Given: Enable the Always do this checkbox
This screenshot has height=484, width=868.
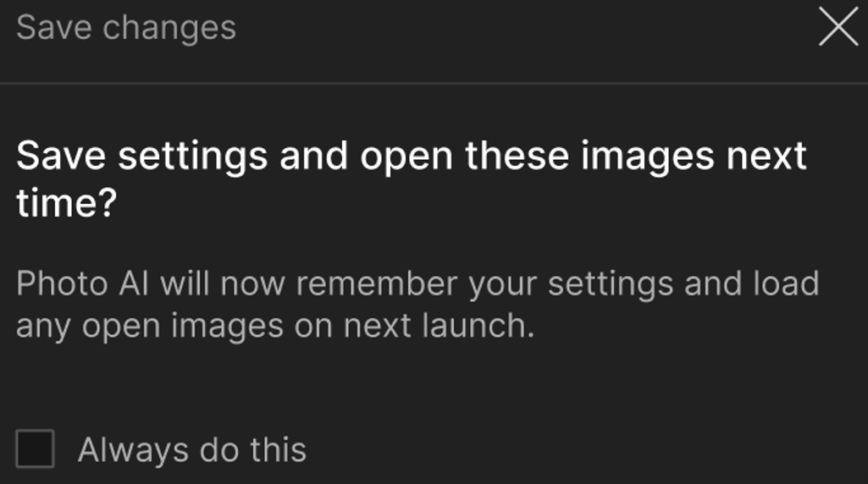Looking at the screenshot, I should (36, 448).
